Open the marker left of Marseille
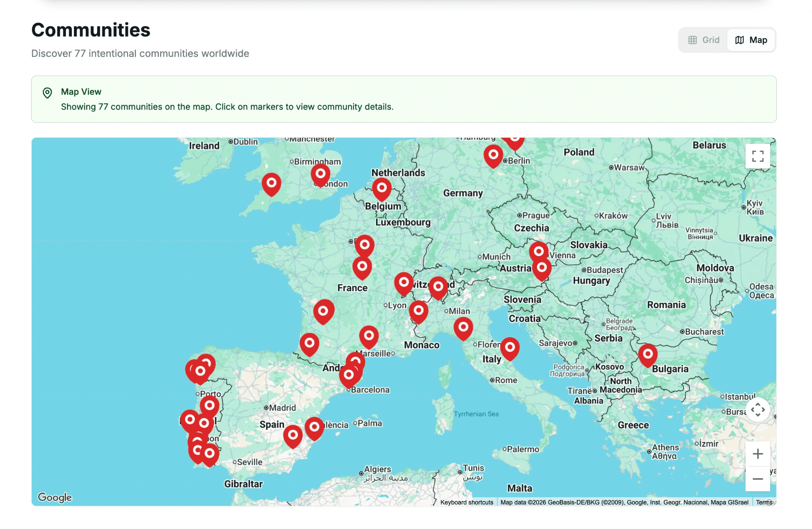Image resolution: width=812 pixels, height=529 pixels. coord(369,337)
